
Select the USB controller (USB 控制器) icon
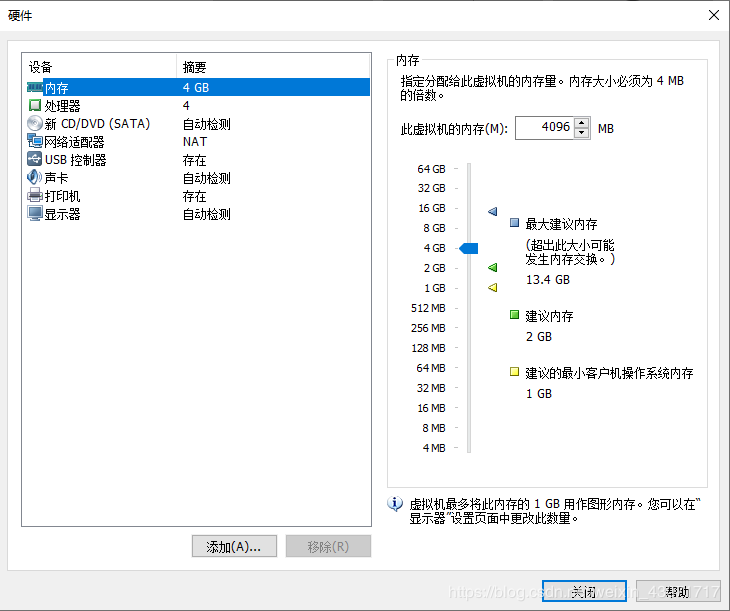pos(35,160)
